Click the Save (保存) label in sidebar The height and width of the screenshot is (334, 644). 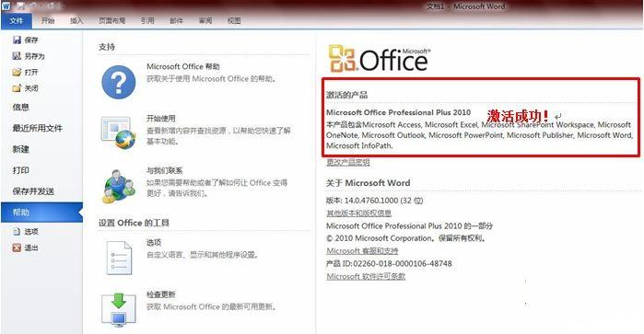coord(31,40)
